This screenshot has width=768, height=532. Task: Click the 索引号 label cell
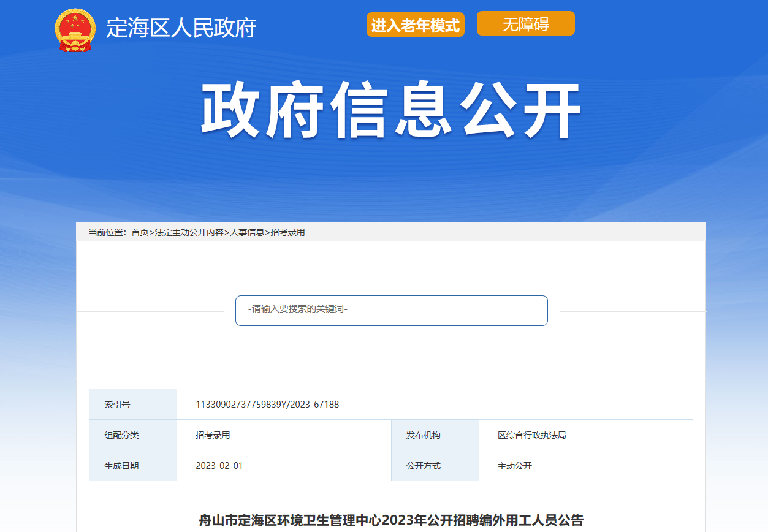pyautogui.click(x=117, y=405)
